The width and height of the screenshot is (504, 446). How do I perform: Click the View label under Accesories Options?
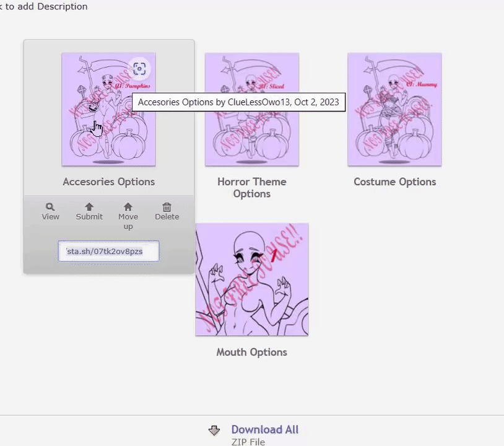pos(51,217)
